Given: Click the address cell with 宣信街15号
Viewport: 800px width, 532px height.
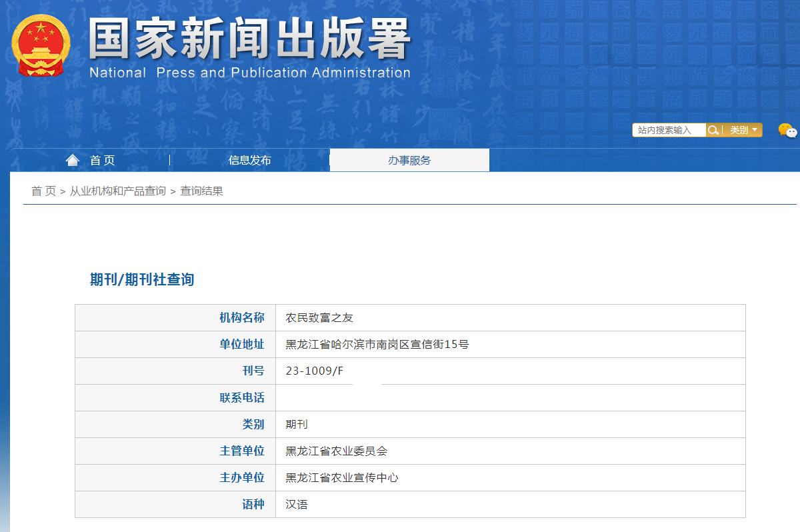Looking at the screenshot, I should click(377, 345).
